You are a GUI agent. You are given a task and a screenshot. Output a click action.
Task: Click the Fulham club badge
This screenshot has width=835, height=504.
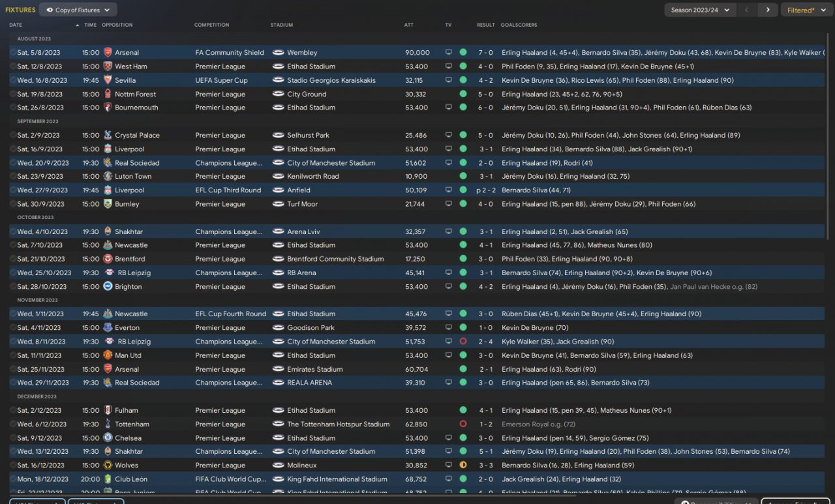point(108,411)
